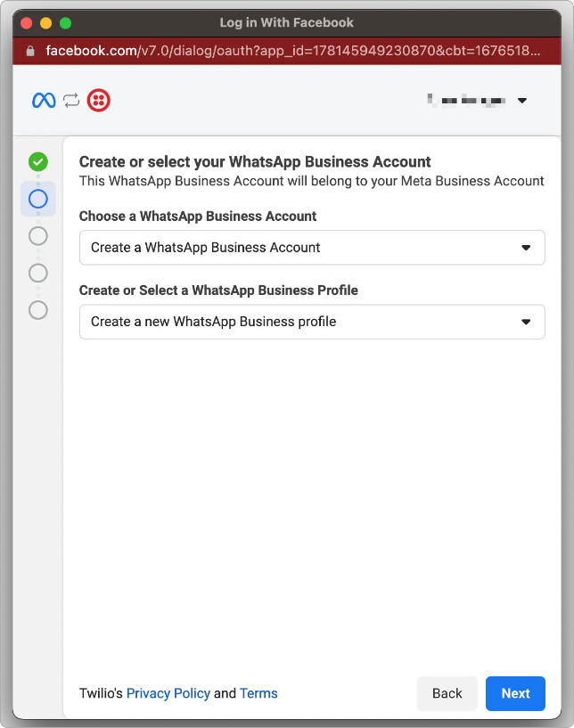Continue with the Next button
The width and height of the screenshot is (574, 728).
point(515,693)
